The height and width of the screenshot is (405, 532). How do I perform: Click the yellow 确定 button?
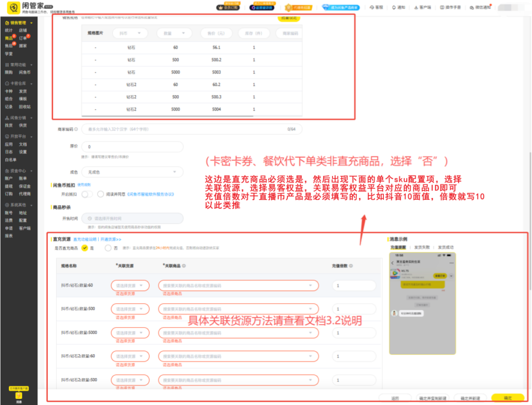(508, 398)
